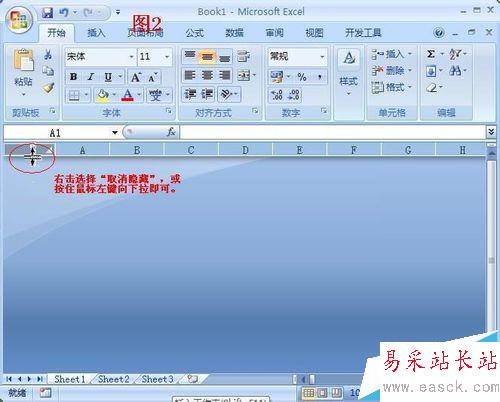500x402 pixels.
Task: Click the phonetic guide (文) icon
Action: (x=155, y=95)
